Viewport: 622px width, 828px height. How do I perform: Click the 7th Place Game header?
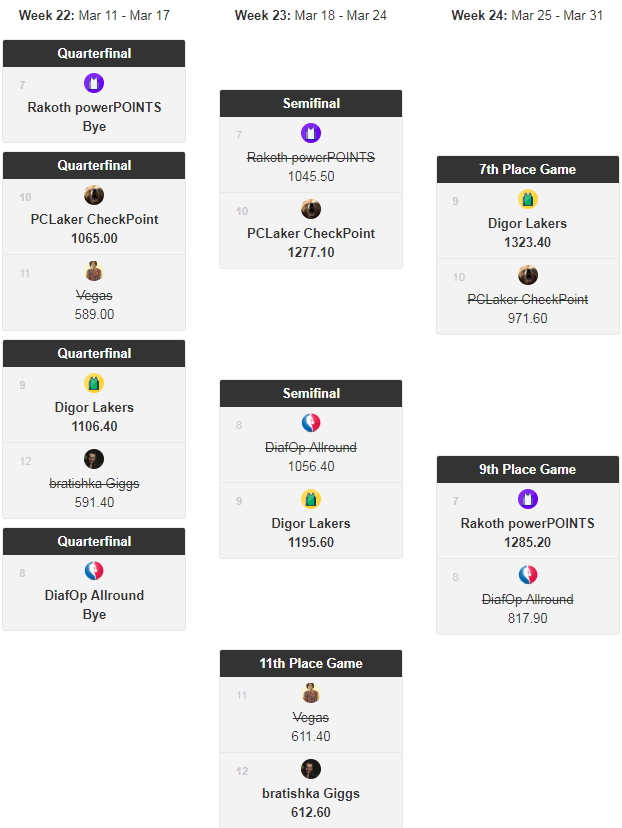tap(528, 169)
